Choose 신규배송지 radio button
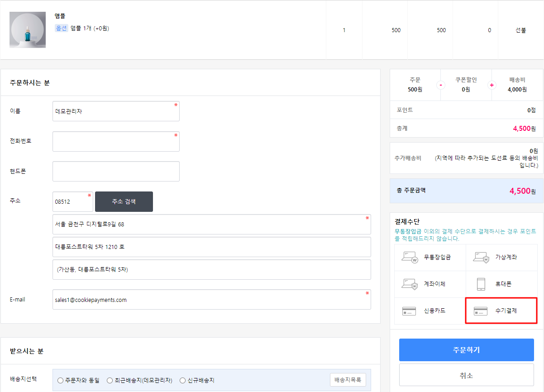 182,381
